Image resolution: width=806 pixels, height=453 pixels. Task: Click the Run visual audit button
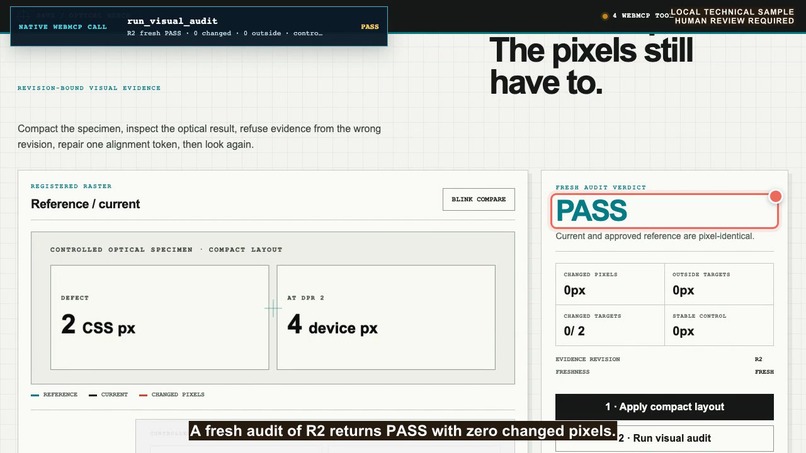pos(664,438)
